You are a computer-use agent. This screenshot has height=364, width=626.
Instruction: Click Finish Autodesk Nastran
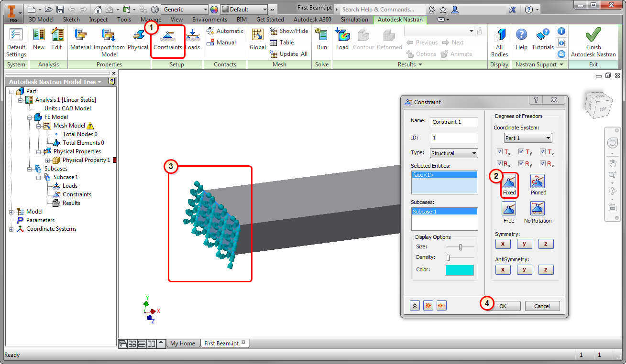(593, 42)
